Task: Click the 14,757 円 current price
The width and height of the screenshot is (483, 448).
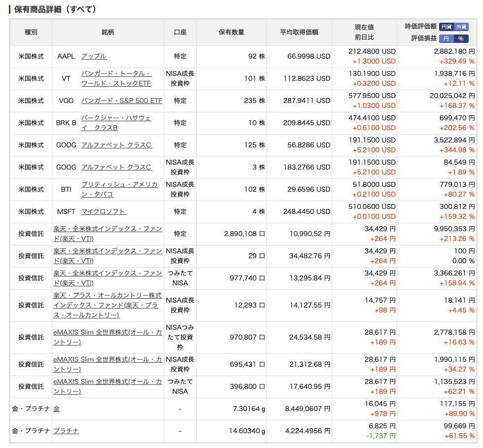Action: pyautogui.click(x=380, y=300)
